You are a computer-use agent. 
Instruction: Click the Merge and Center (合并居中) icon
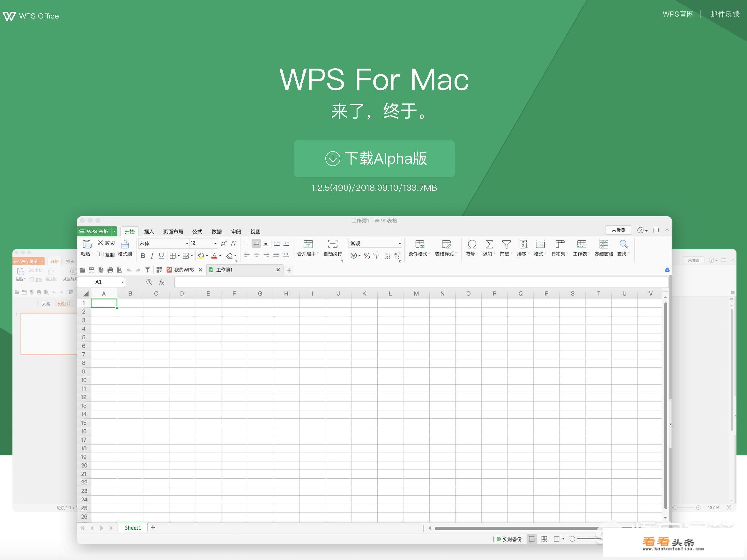click(x=308, y=244)
